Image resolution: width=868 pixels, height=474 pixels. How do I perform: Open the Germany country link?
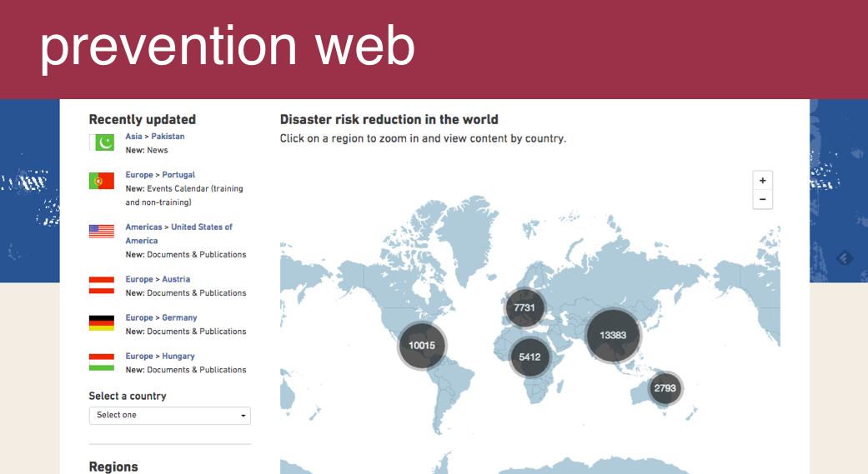[179, 317]
